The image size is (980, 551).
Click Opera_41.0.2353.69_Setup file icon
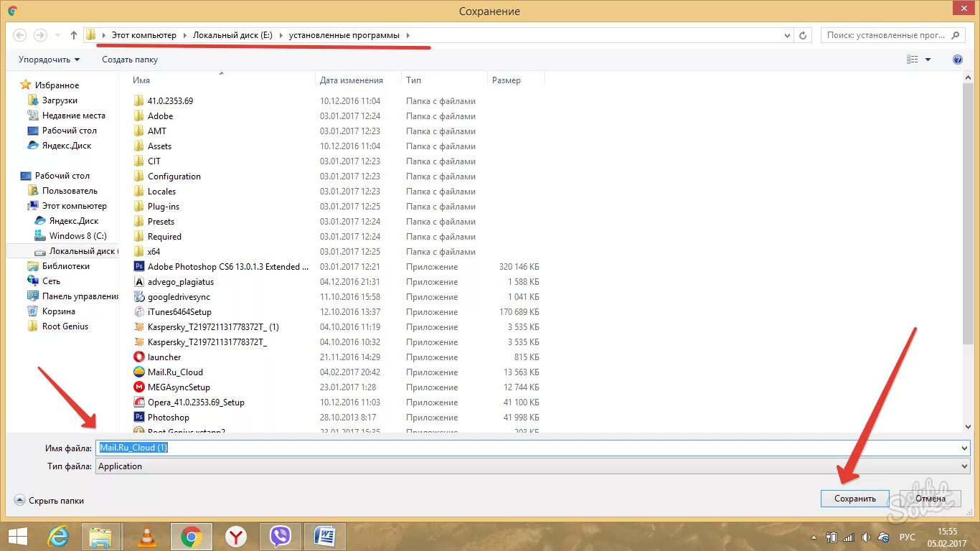click(139, 402)
